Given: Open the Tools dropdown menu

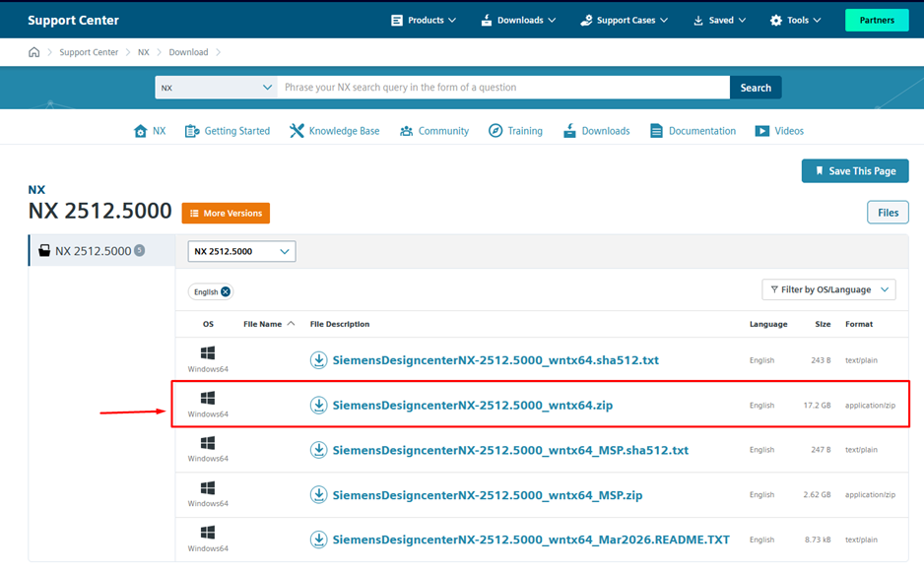Looking at the screenshot, I should (x=795, y=20).
